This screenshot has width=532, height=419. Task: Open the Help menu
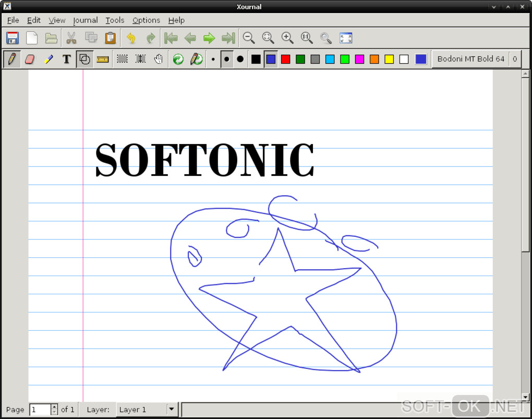(176, 20)
